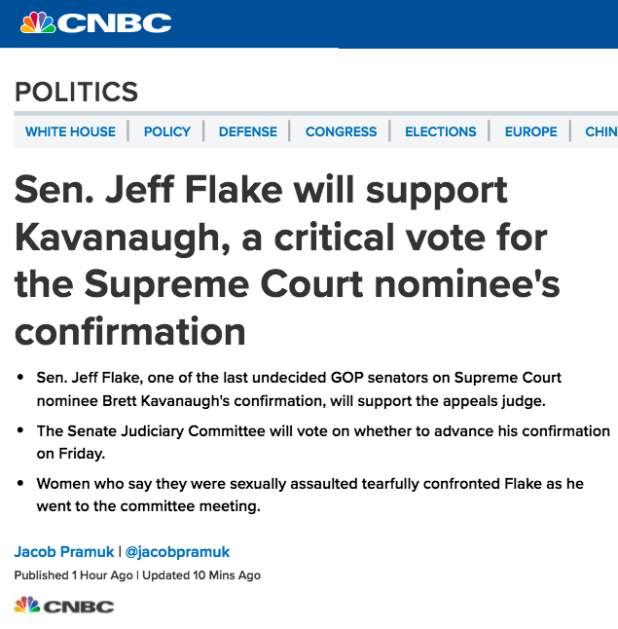Click the Updated 10 Mins Ago text
This screenshot has height=629, width=618.
coord(202,575)
